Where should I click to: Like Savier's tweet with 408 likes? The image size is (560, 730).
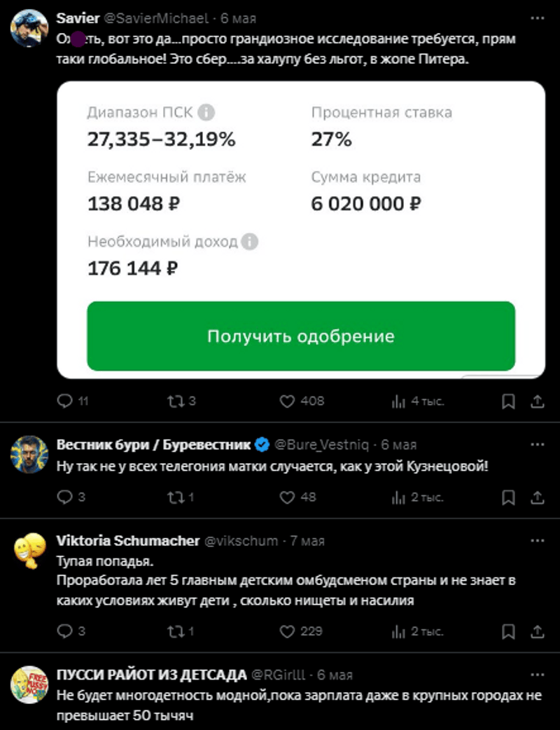pyautogui.click(x=288, y=401)
